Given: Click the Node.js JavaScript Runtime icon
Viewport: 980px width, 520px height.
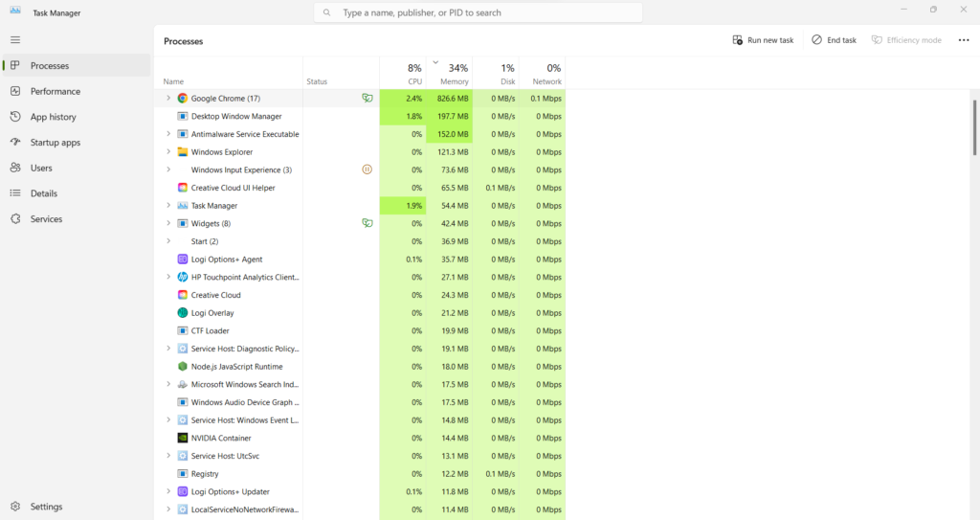Looking at the screenshot, I should 183,367.
